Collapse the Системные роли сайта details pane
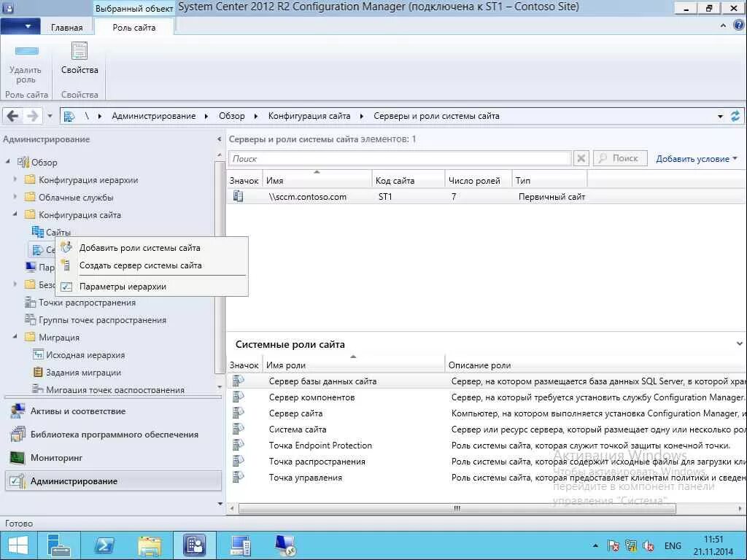 coord(739,343)
